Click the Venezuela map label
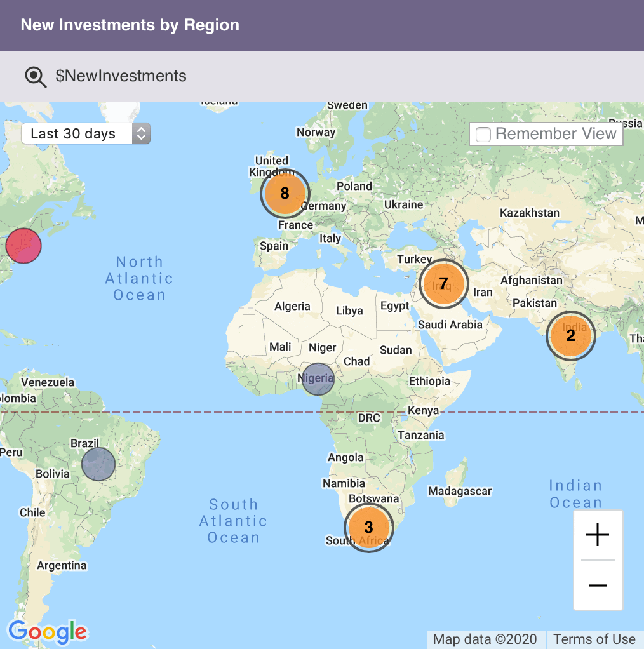644x649 pixels. [48, 382]
